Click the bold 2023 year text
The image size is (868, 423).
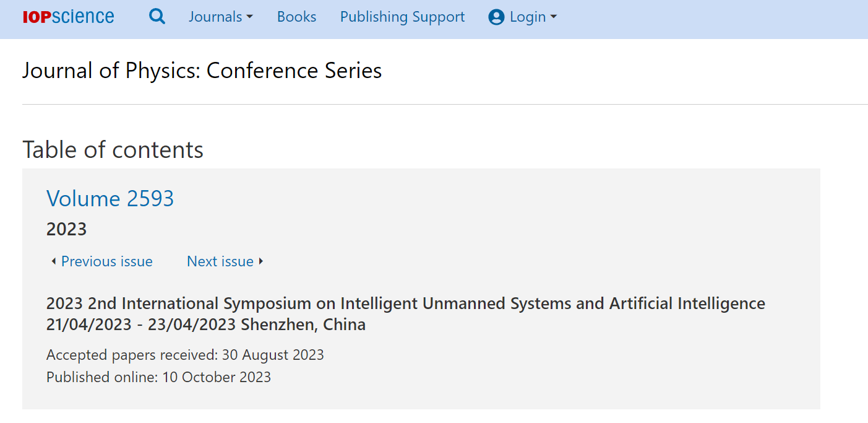66,229
